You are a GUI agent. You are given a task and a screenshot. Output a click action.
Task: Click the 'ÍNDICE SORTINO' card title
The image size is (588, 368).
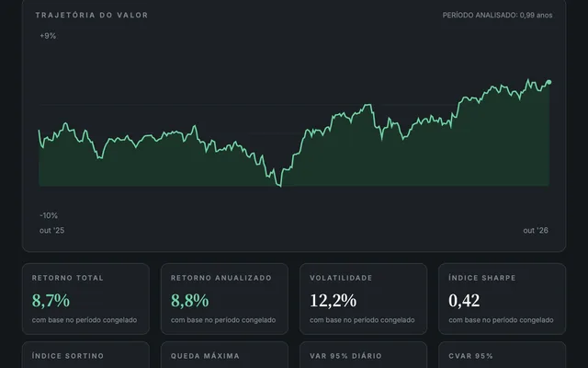pos(68,356)
